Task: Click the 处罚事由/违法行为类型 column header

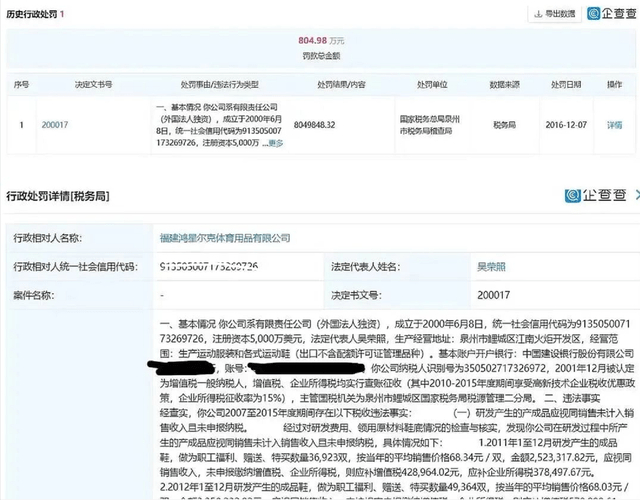Action: point(220,84)
